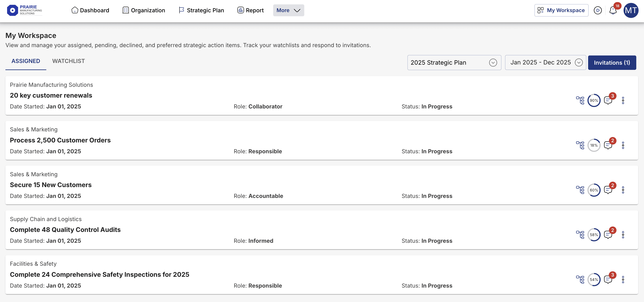Click the notifications bell icon
The width and height of the screenshot is (644, 302).
[x=613, y=10]
